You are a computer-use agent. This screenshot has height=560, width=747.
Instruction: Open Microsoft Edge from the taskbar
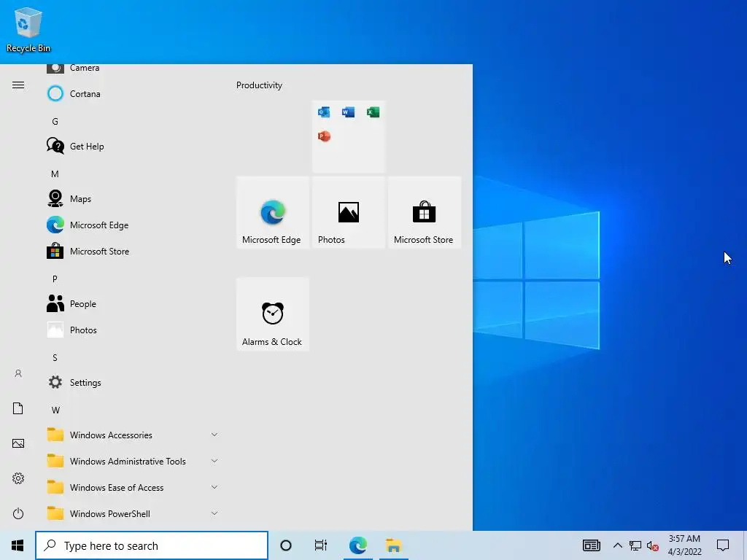(357, 545)
